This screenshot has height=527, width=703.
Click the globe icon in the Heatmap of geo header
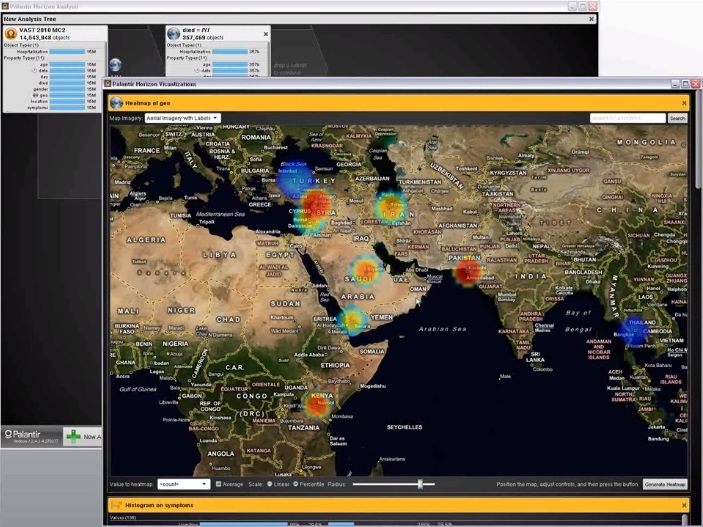(x=117, y=103)
